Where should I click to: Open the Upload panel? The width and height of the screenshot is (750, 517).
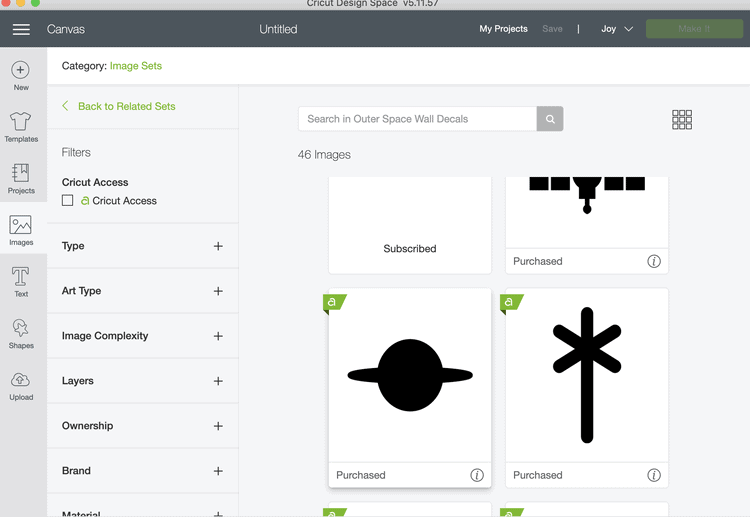click(x=21, y=385)
